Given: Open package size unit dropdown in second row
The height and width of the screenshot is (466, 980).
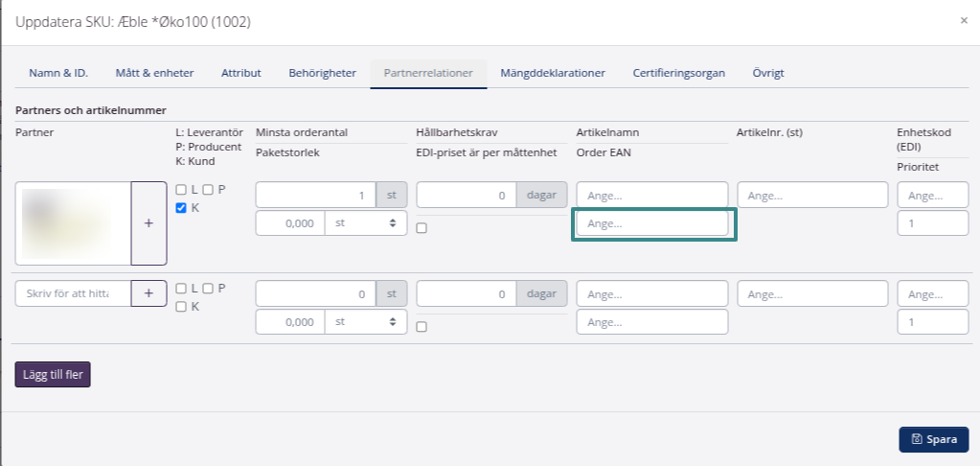Looking at the screenshot, I should (x=365, y=322).
